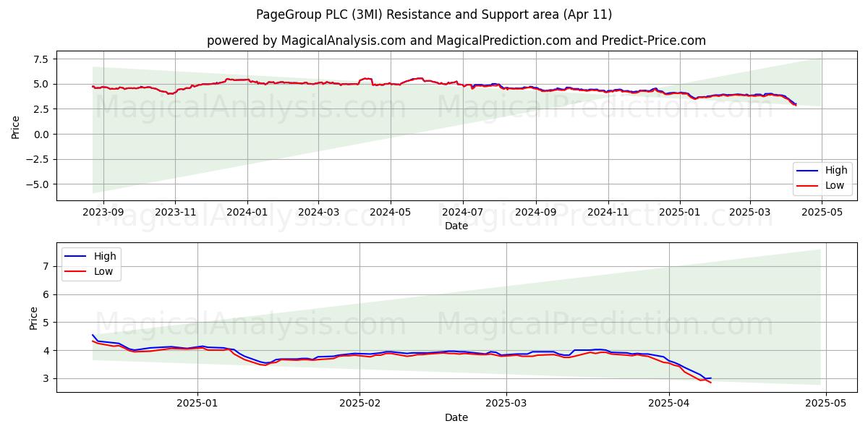
Task: Click the '-5.0' y-axis label on the top chart
Action: click(38, 184)
